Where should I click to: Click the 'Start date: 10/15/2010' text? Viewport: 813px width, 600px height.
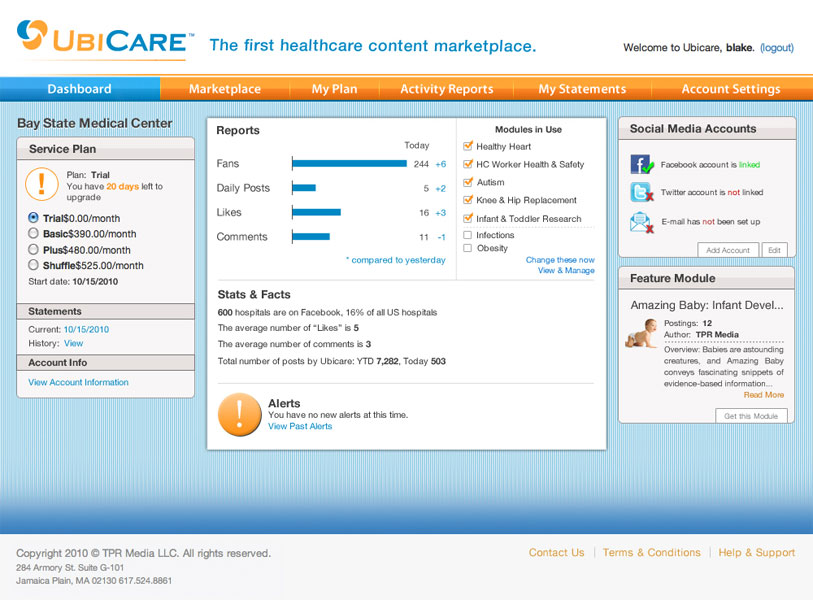(x=73, y=282)
